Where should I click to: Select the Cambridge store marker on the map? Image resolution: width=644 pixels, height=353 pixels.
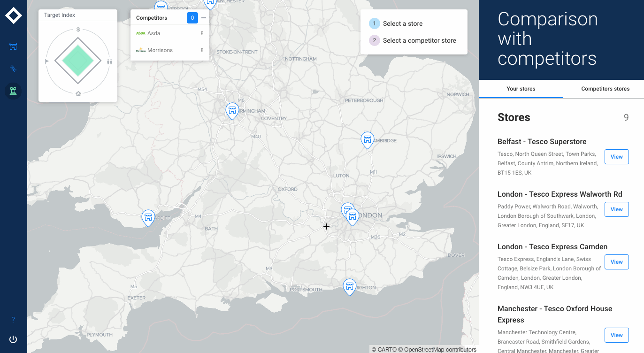367,139
